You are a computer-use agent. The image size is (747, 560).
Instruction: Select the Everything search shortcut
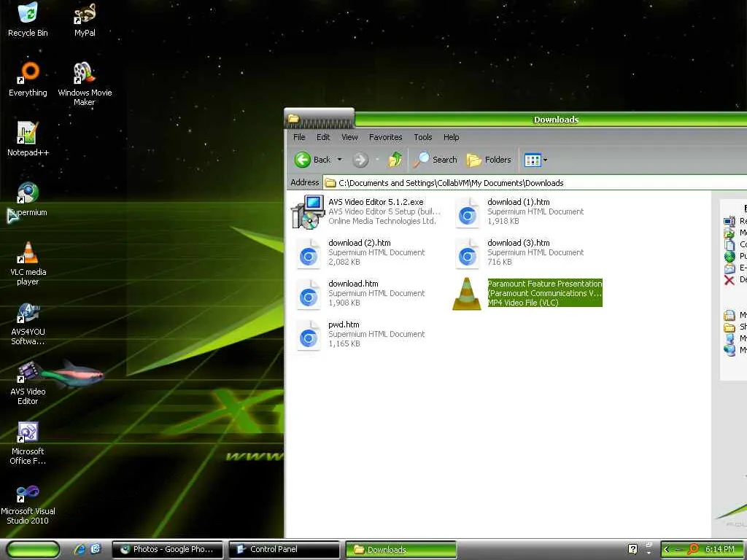pos(28,79)
